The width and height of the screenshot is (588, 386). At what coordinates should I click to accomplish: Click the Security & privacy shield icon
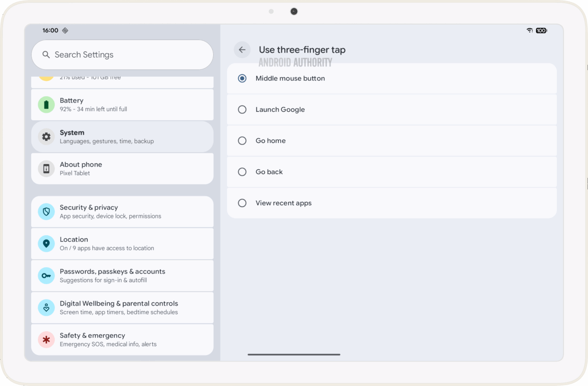[x=46, y=212]
